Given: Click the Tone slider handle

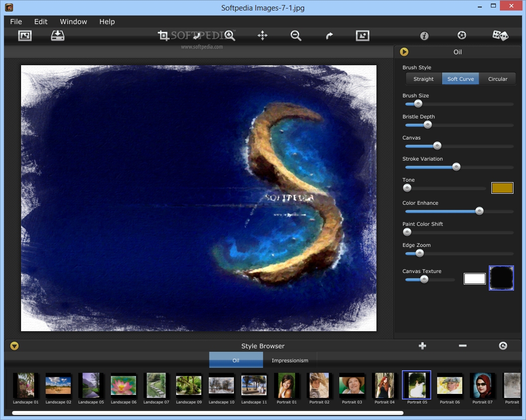Looking at the screenshot, I should tap(407, 188).
